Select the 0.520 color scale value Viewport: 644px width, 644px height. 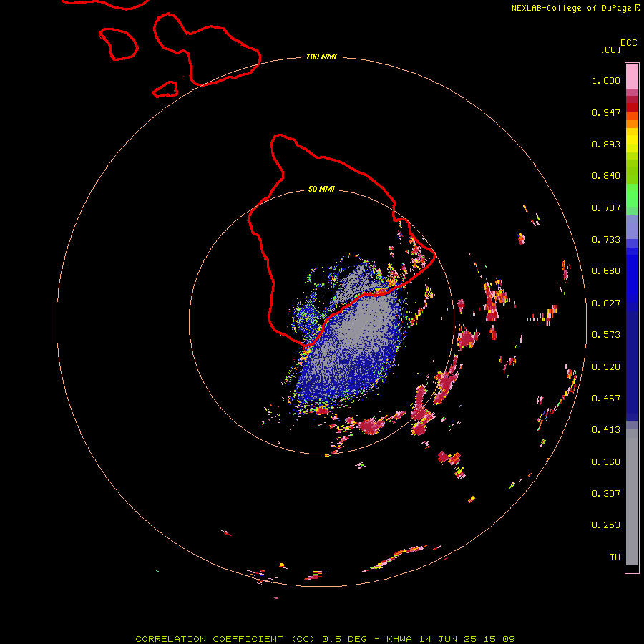(x=606, y=367)
